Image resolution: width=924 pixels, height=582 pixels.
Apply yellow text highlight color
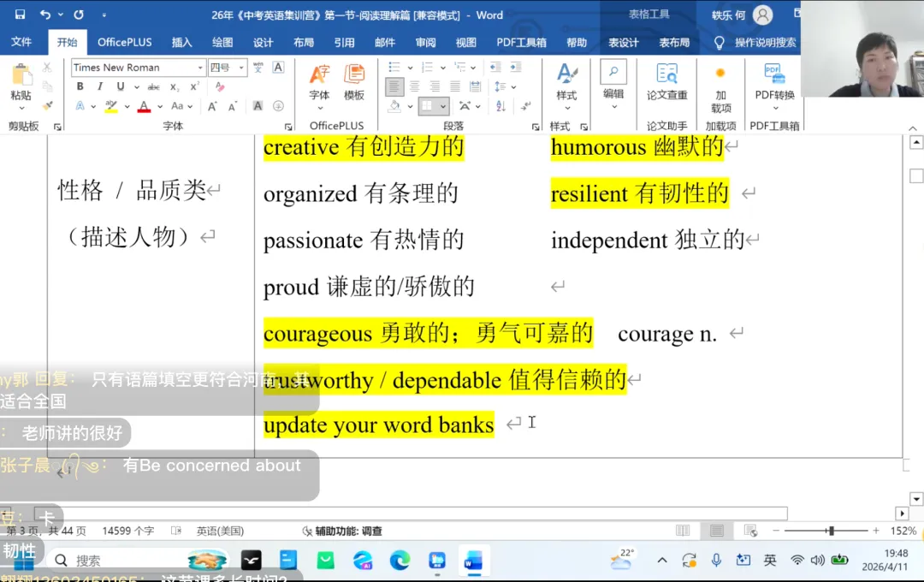pyautogui.click(x=110, y=105)
